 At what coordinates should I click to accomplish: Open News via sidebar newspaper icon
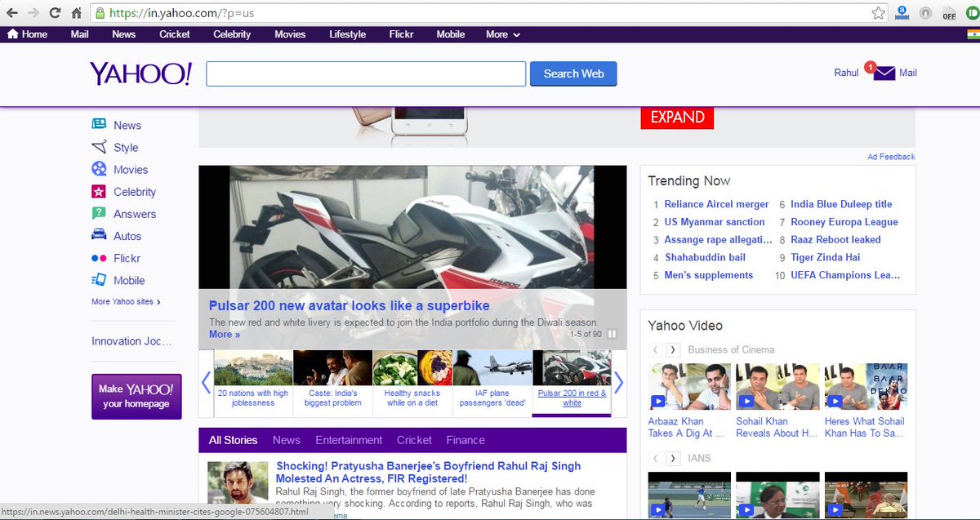pyautogui.click(x=99, y=125)
